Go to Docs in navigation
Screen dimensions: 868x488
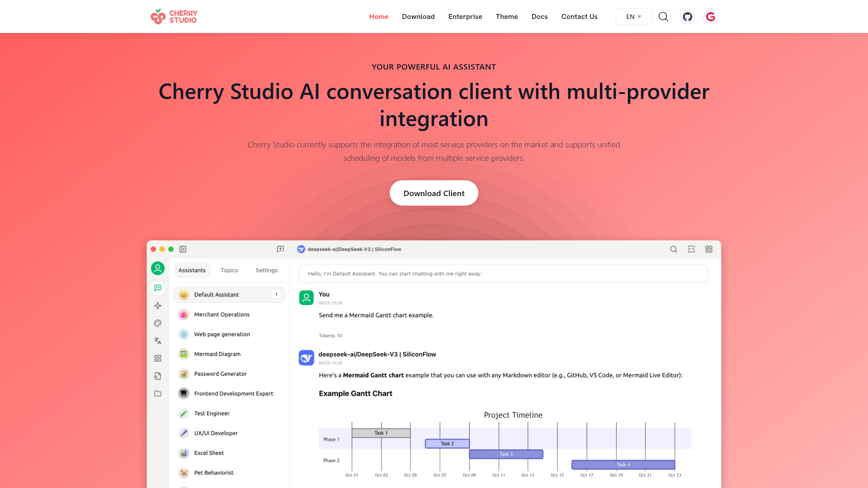click(x=539, y=17)
